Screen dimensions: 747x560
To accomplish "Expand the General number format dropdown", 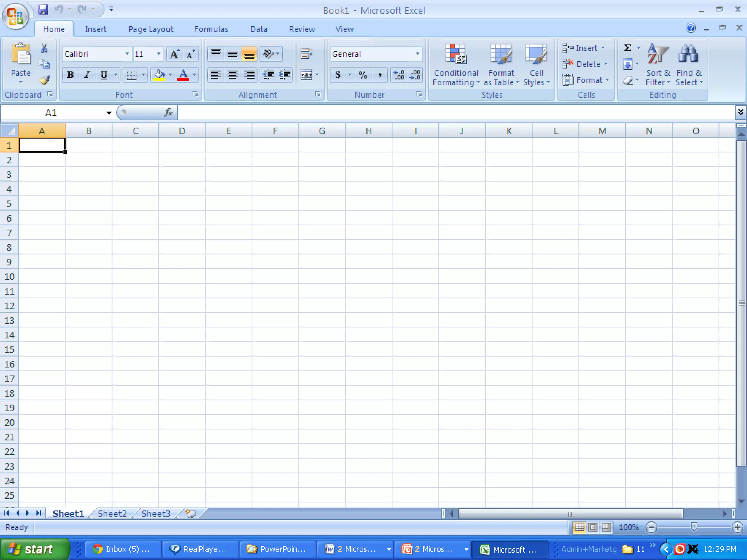I will [417, 54].
